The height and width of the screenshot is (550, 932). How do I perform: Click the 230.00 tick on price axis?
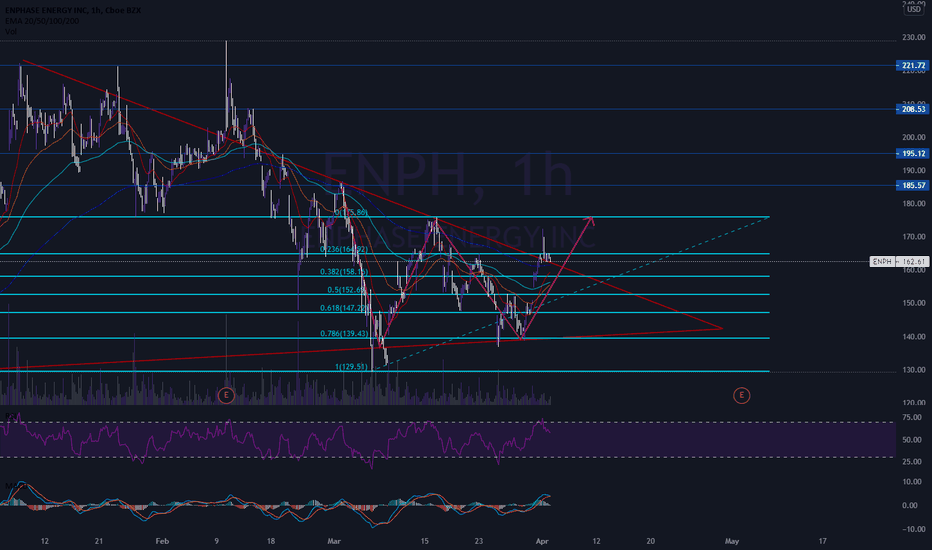(914, 37)
